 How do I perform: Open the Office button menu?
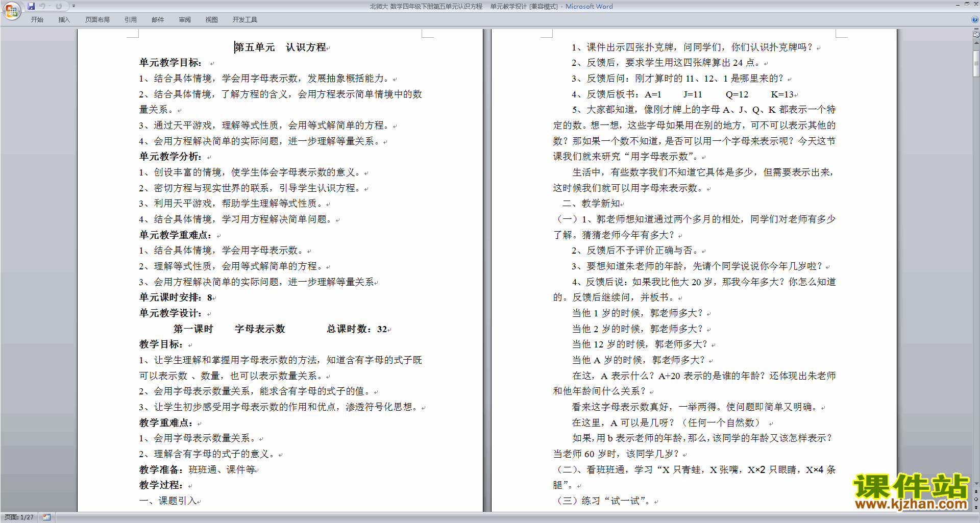point(11,11)
